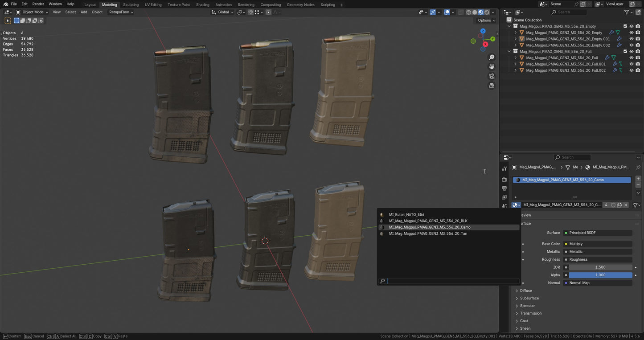
Task: Disable render camera toggle for Full collection
Action: [x=637, y=51]
